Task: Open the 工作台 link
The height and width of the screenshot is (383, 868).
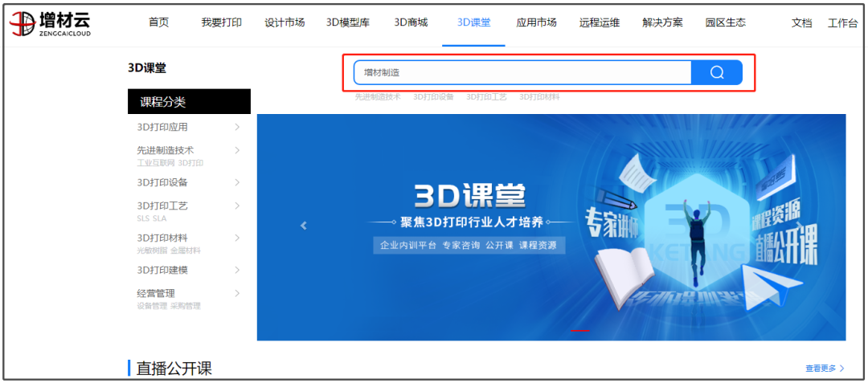Action: point(842,23)
